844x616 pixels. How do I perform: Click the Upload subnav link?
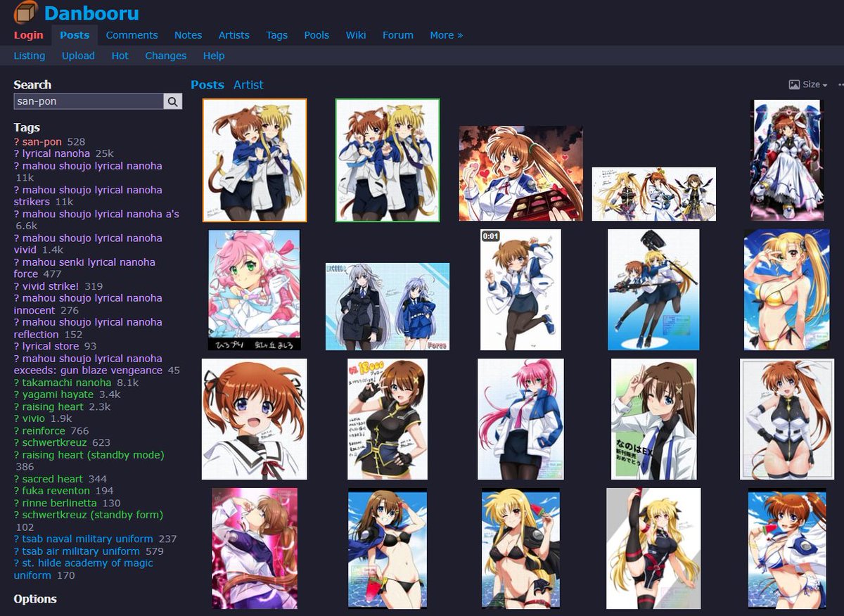[x=78, y=56]
